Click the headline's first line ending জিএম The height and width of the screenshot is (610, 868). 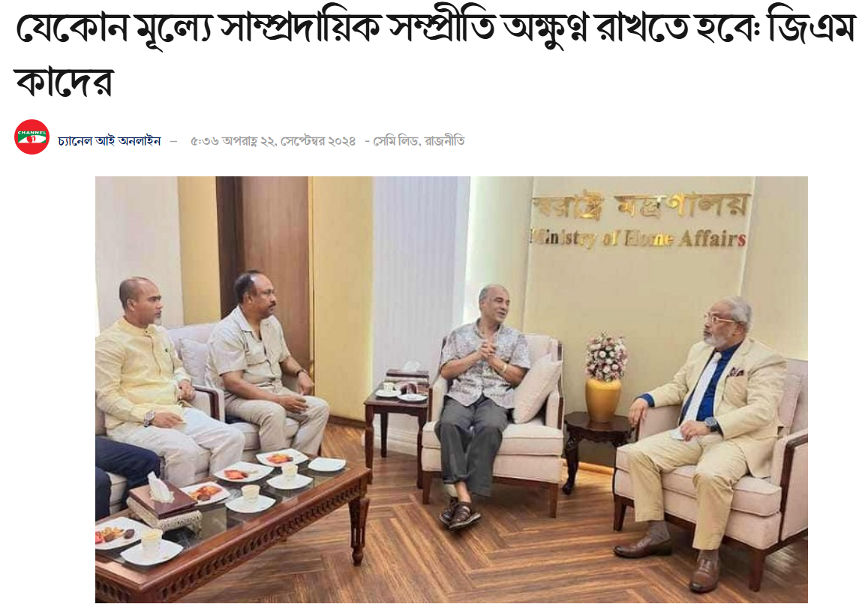click(x=435, y=27)
